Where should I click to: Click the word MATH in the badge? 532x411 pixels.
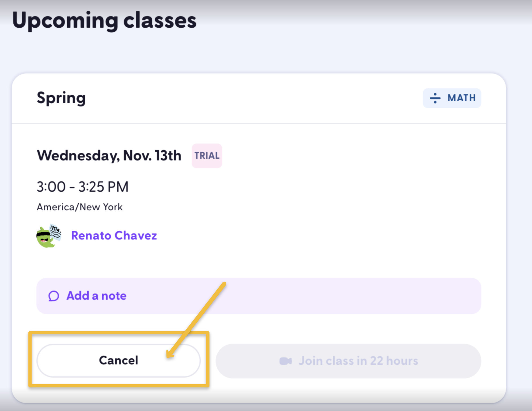click(x=462, y=98)
